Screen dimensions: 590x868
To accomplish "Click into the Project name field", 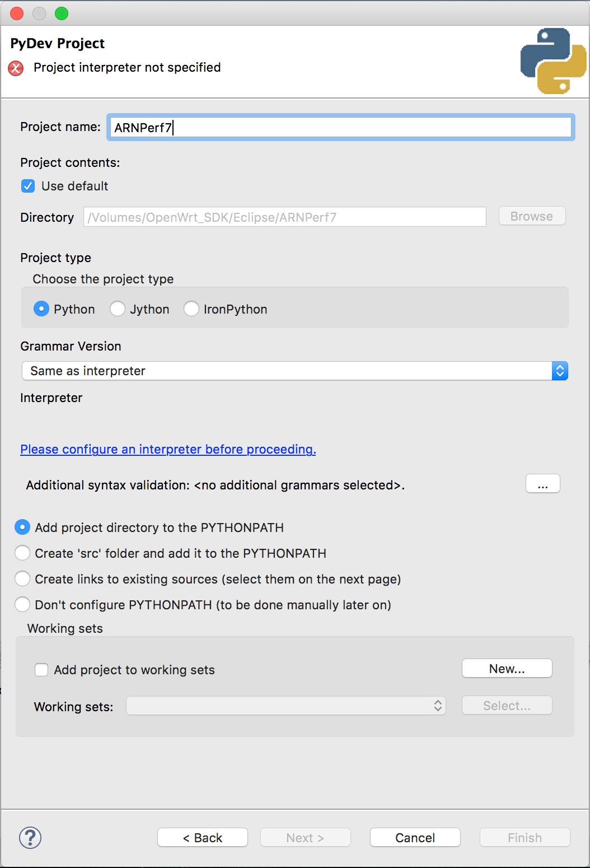I will tap(341, 128).
